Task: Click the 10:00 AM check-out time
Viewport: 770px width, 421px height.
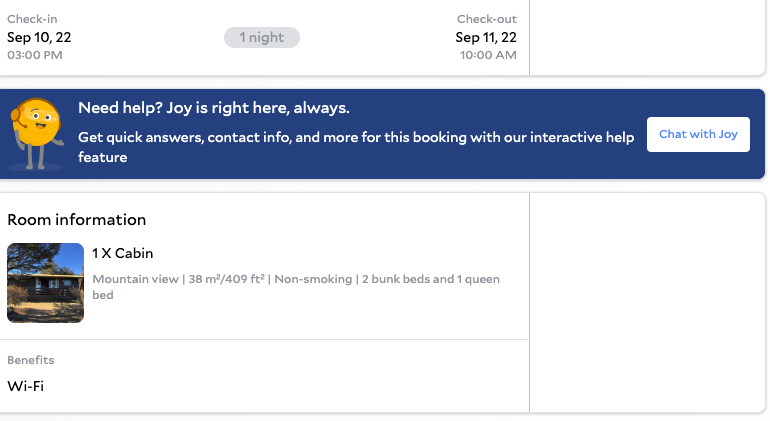Action: 488,55
